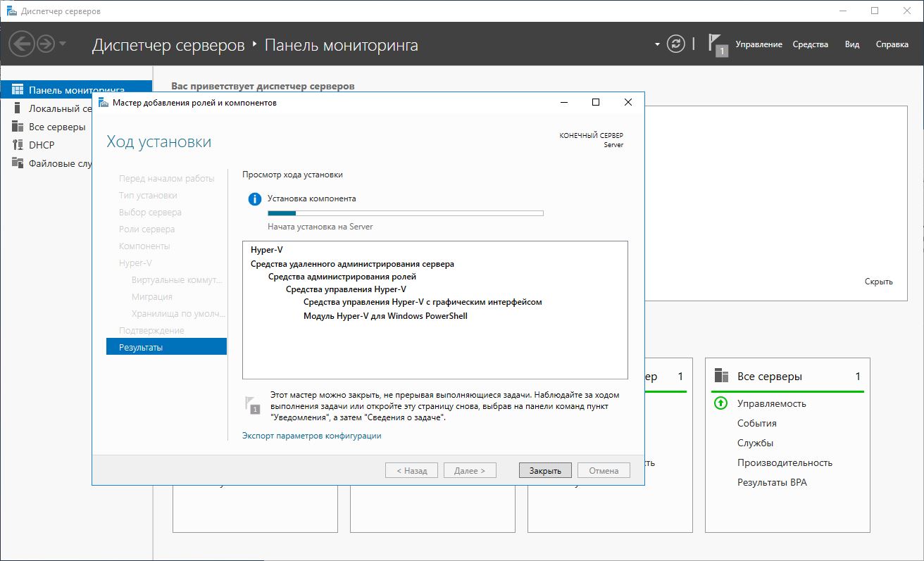Expand the navigation history dropdown arrow
This screenshot has width=924, height=561.
click(63, 44)
